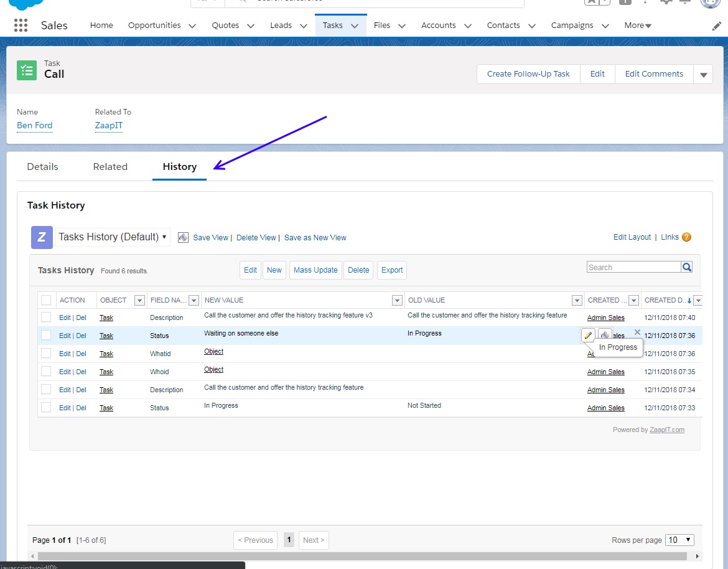
Task: Expand the Tasks nav chevron
Action: click(x=355, y=26)
